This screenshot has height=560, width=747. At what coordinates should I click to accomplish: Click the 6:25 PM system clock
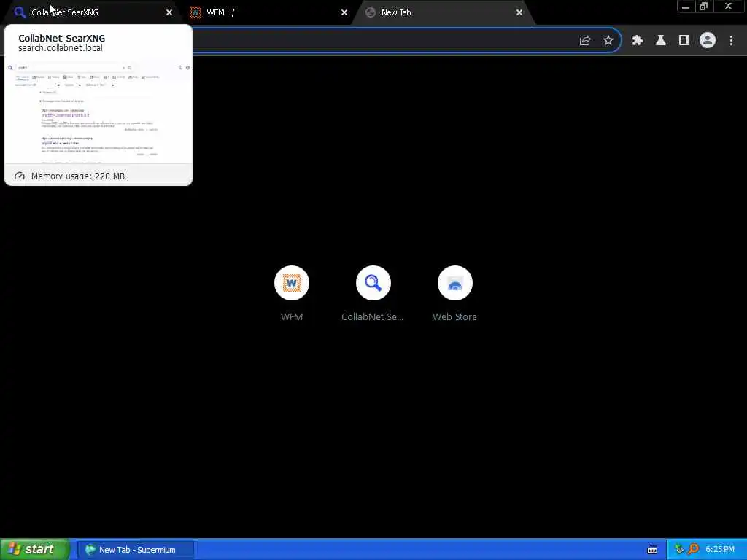click(720, 550)
